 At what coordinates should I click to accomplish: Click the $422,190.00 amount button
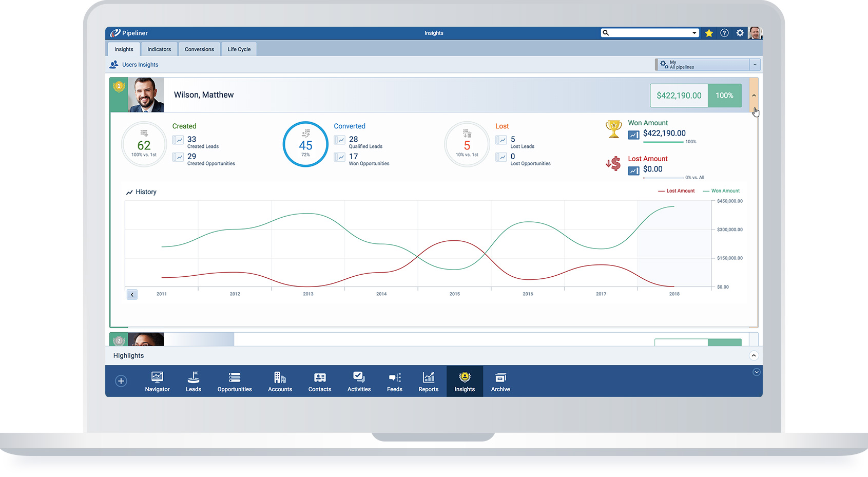coord(679,95)
